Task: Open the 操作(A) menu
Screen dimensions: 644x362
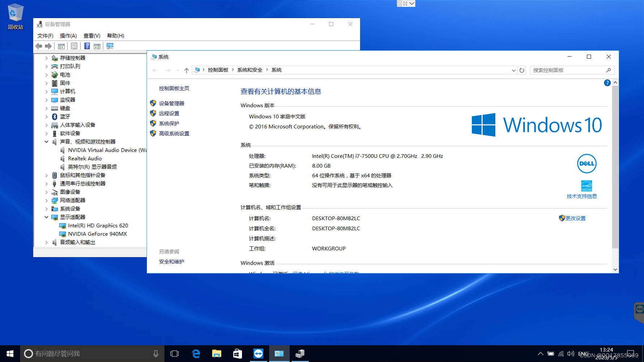Action: tap(68, 36)
